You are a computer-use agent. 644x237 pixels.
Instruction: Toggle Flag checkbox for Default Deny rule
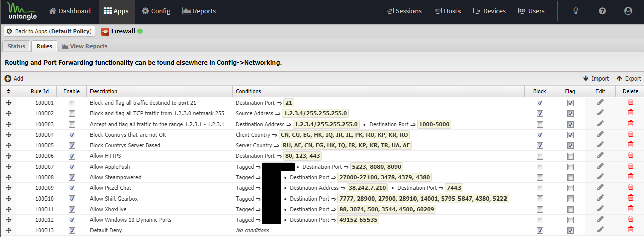tap(570, 230)
